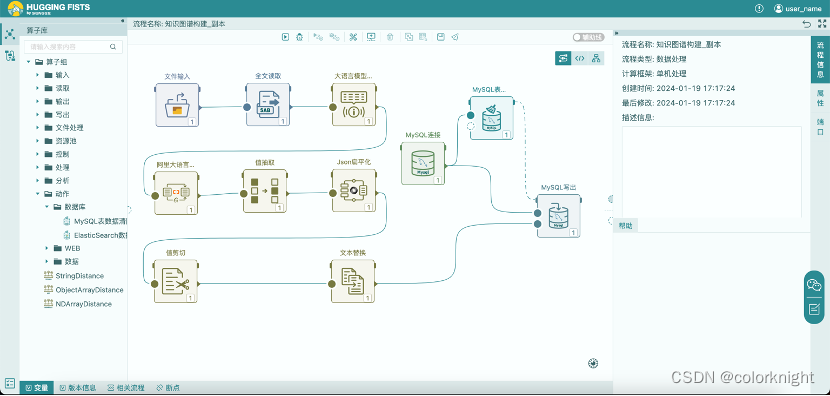Select the ElasticSearch tree item
Viewport: 830px width, 396px height.
click(95, 235)
